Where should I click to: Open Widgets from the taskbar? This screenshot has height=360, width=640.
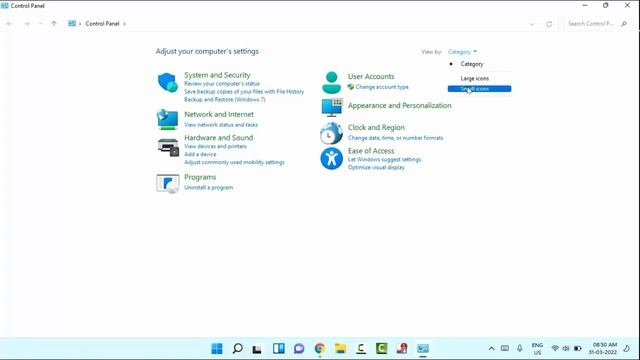(x=279, y=349)
